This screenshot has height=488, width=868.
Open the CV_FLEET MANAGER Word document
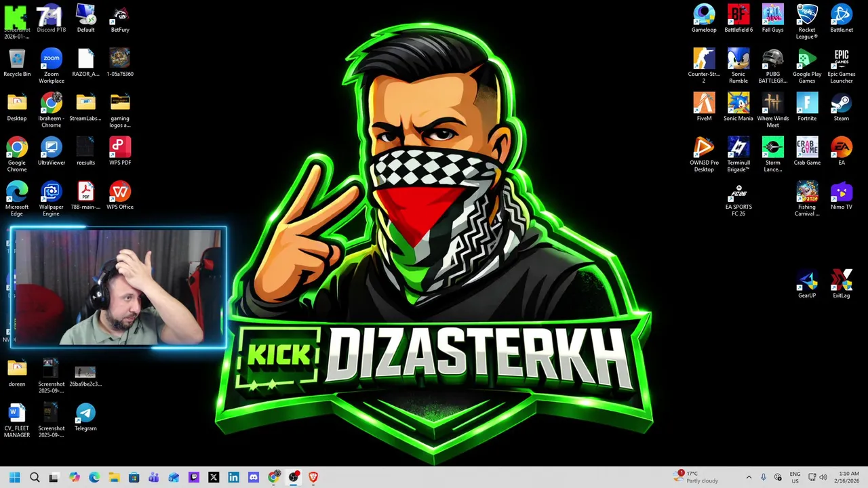[x=17, y=420]
